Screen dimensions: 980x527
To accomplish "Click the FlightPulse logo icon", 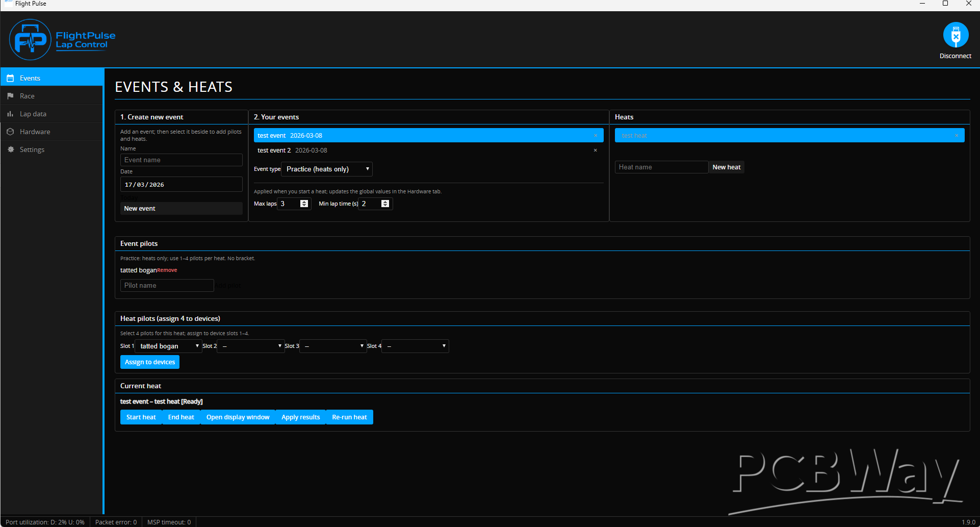I will click(x=30, y=40).
